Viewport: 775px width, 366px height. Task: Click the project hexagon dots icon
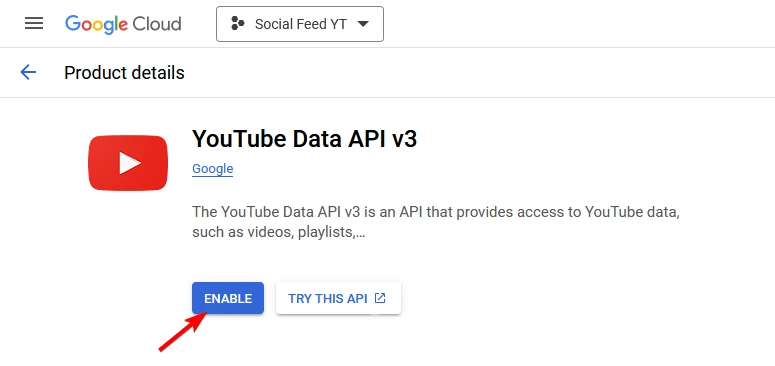(x=238, y=23)
